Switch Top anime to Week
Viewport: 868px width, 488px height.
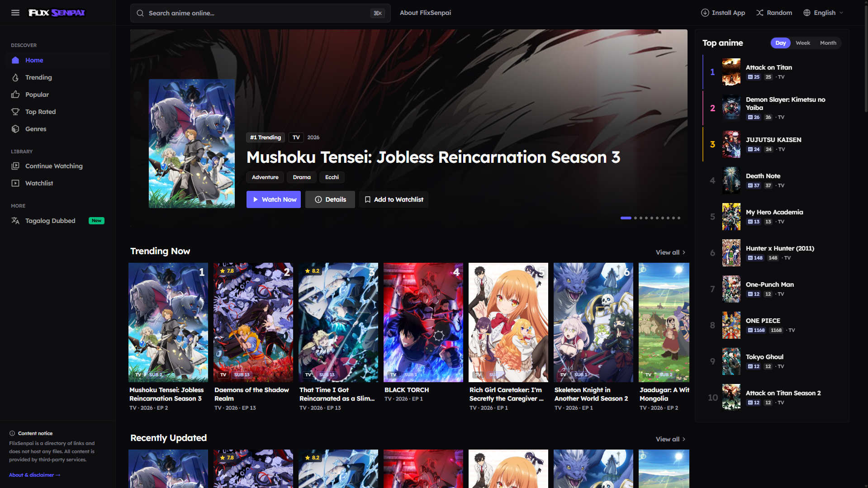click(x=803, y=43)
